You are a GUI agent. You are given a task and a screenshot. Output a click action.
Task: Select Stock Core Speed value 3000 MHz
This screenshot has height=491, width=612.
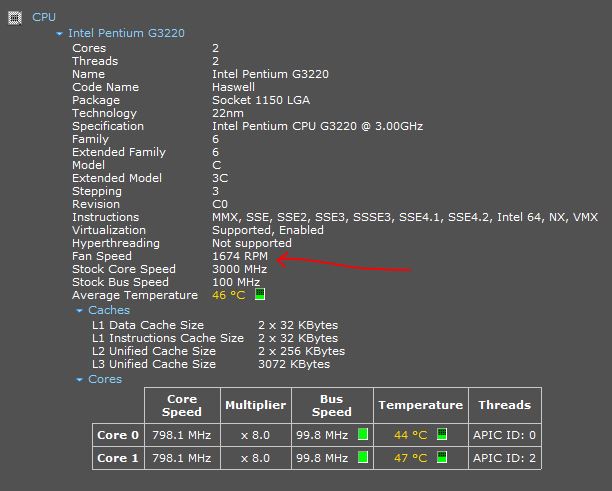point(240,269)
